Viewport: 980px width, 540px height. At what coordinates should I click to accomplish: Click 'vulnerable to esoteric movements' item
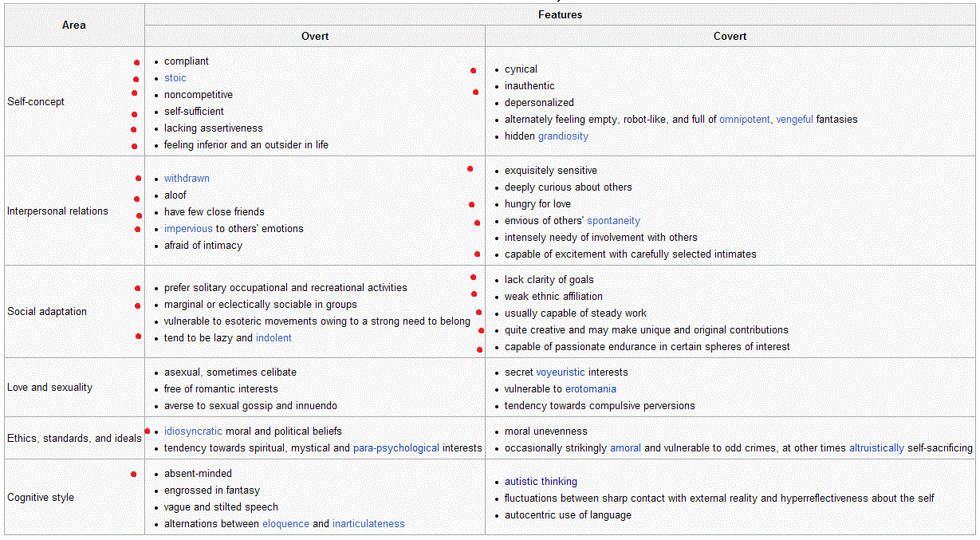pyautogui.click(x=317, y=321)
